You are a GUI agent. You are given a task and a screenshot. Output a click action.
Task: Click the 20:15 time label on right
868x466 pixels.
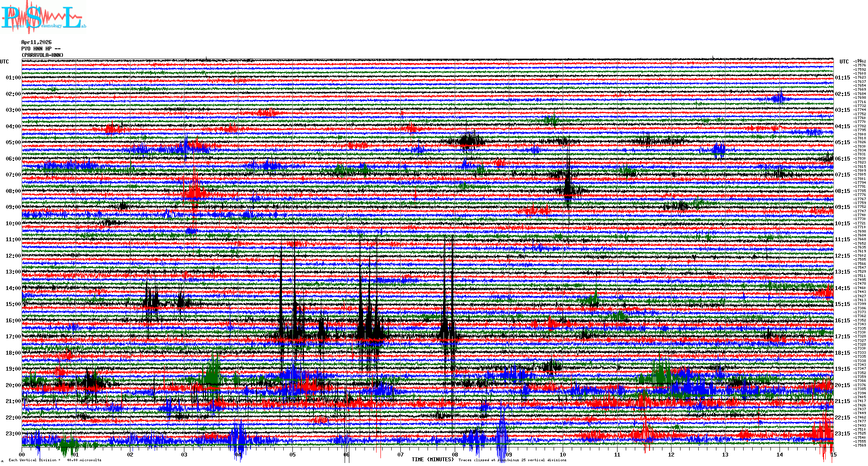click(842, 385)
